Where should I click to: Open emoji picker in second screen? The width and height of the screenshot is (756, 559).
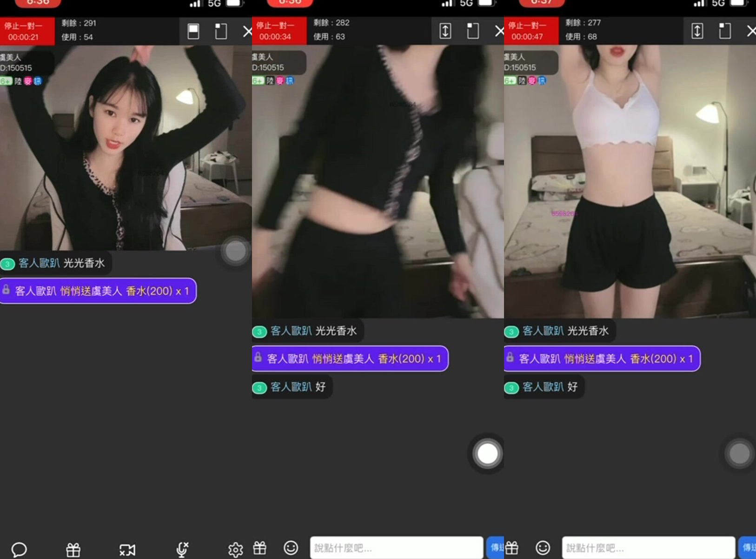(291, 548)
